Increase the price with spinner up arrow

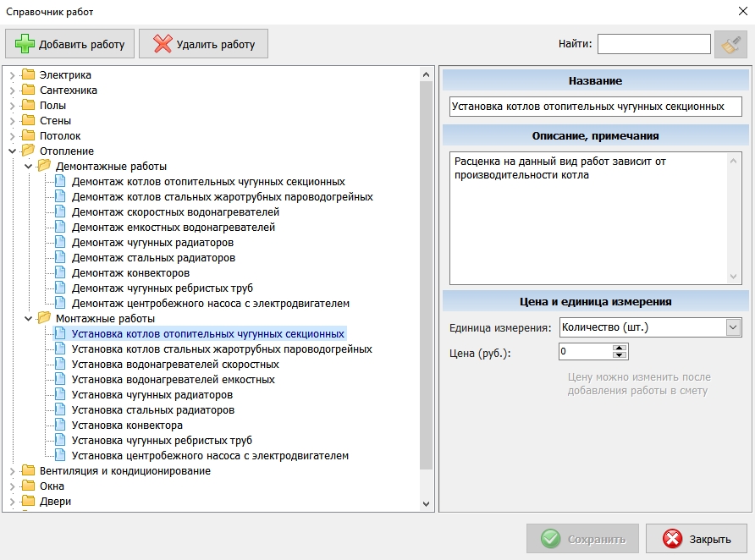point(622,347)
